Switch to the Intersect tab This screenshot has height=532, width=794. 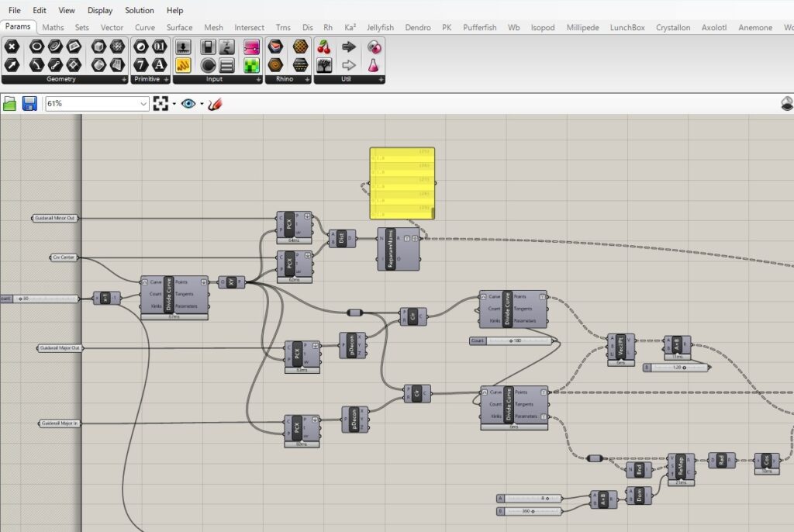click(x=249, y=27)
